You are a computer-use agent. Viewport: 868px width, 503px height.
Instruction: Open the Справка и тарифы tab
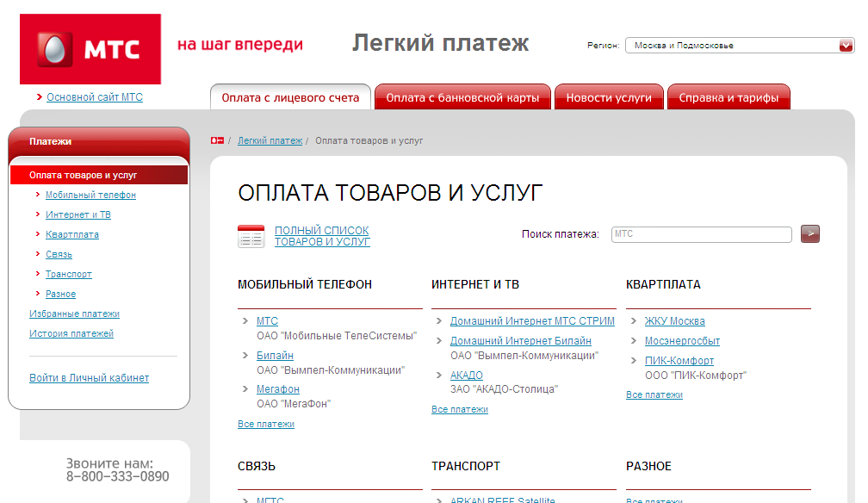tap(728, 97)
